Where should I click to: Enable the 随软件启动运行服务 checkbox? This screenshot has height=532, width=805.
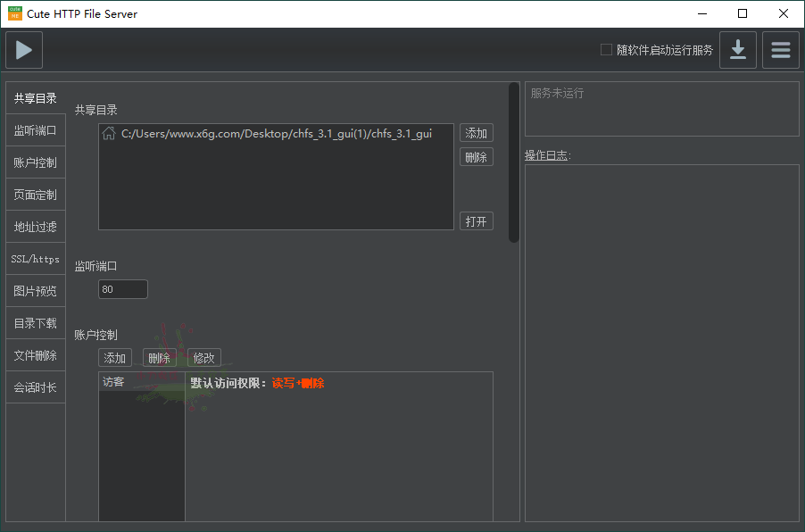pyautogui.click(x=605, y=49)
